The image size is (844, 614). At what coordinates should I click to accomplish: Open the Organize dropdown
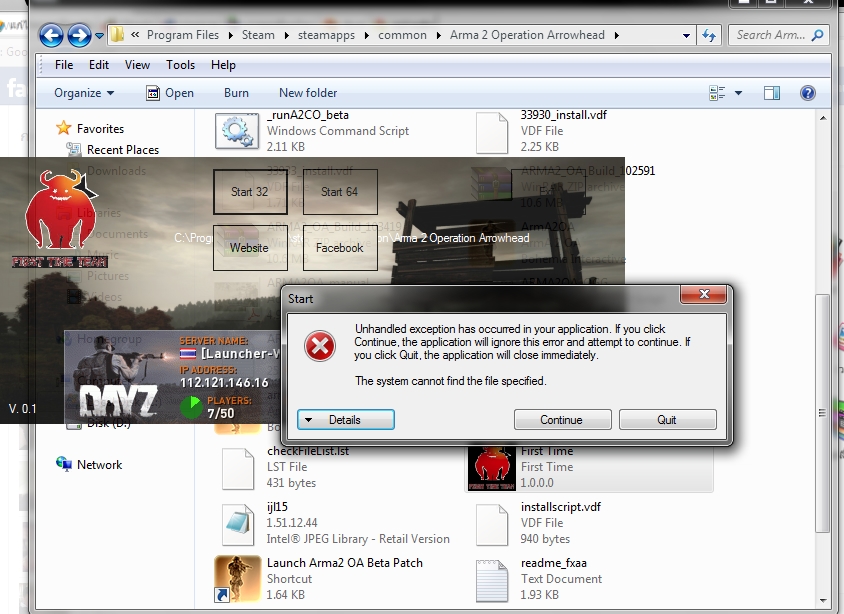click(84, 93)
